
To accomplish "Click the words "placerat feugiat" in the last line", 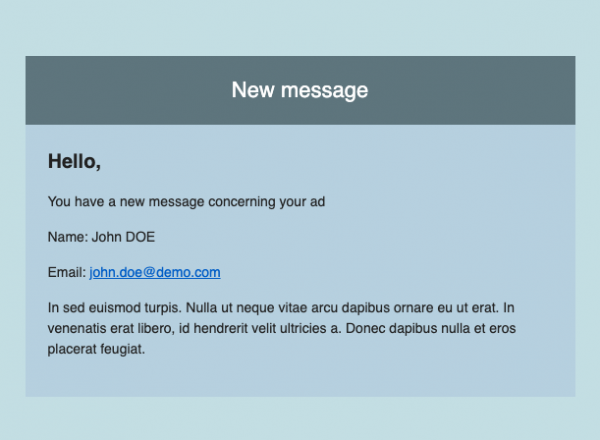I will pos(96,349).
